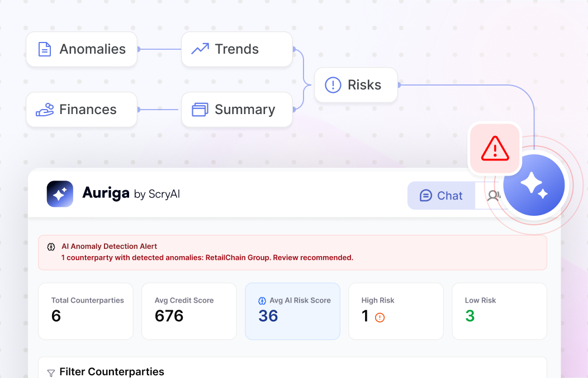The image size is (588, 378).
Task: Click the Anomalies document icon
Action: [45, 49]
